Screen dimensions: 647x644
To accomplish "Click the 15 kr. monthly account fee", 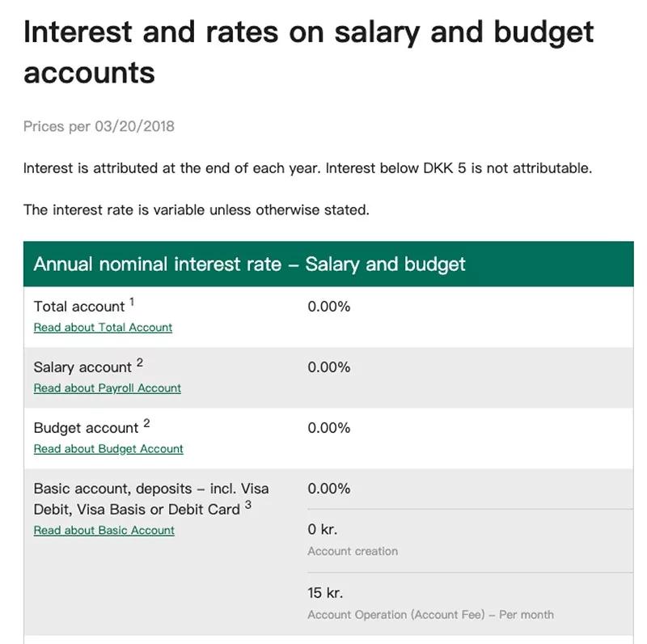I will click(325, 593).
